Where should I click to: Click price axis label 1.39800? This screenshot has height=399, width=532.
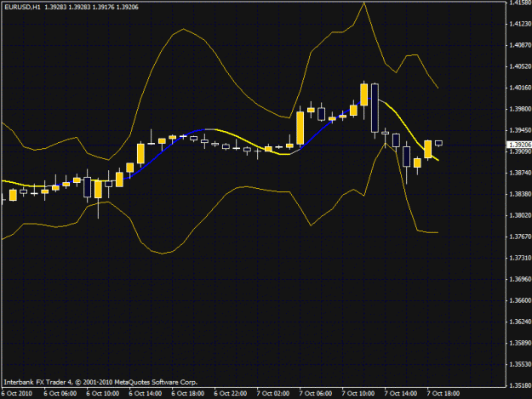pos(520,109)
